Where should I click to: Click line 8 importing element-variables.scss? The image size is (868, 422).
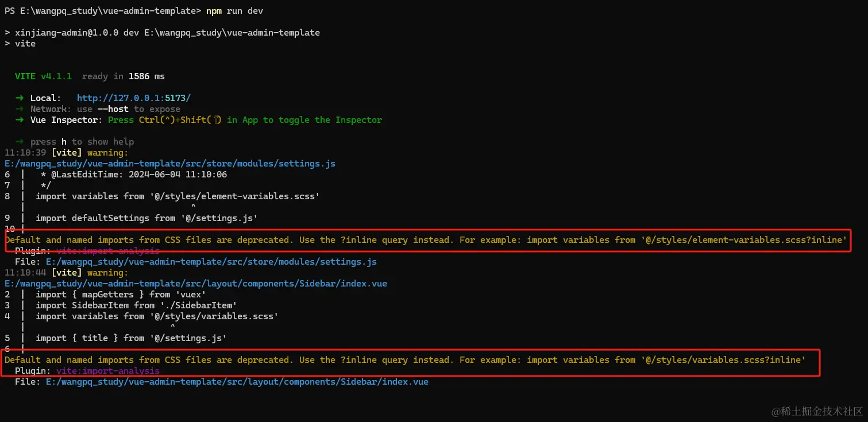coord(162,196)
